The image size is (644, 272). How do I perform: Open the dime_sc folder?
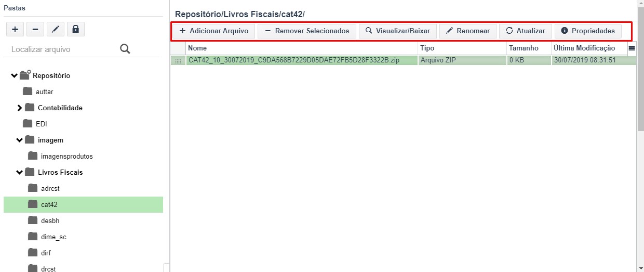pos(53,237)
